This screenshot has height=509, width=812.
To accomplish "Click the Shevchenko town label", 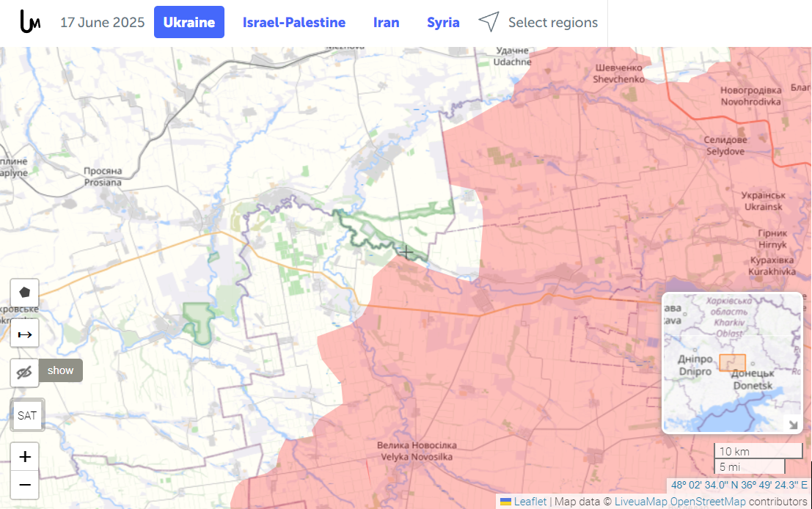I will coord(619,73).
